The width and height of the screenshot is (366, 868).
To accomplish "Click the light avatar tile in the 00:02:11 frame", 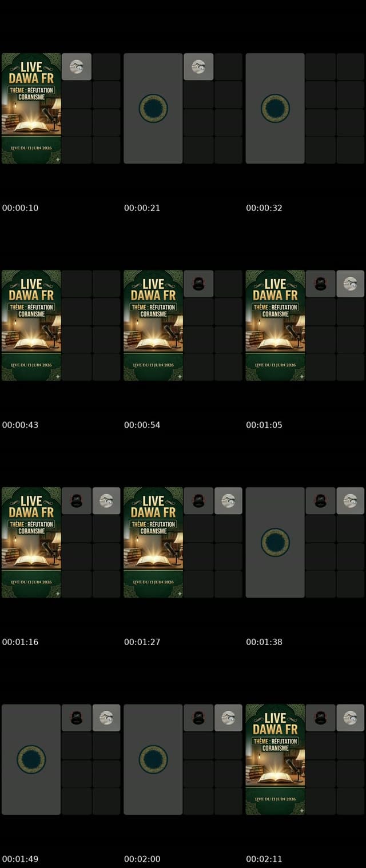I will tap(350, 718).
